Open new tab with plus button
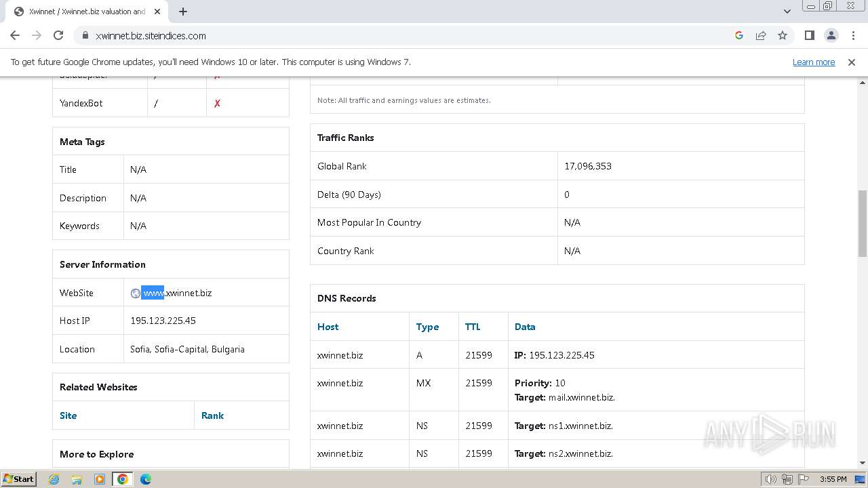Screen dimensions: 868x488 tap(183, 12)
